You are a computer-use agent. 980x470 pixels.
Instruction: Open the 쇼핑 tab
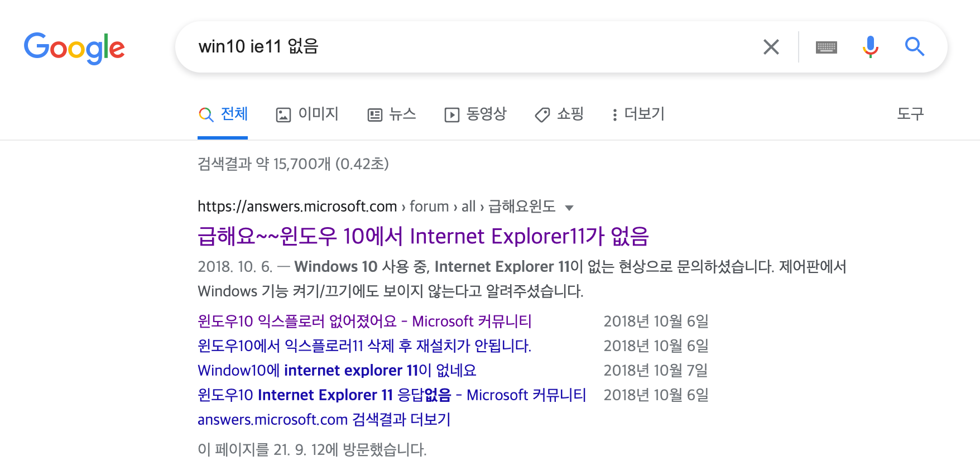pyautogui.click(x=559, y=114)
